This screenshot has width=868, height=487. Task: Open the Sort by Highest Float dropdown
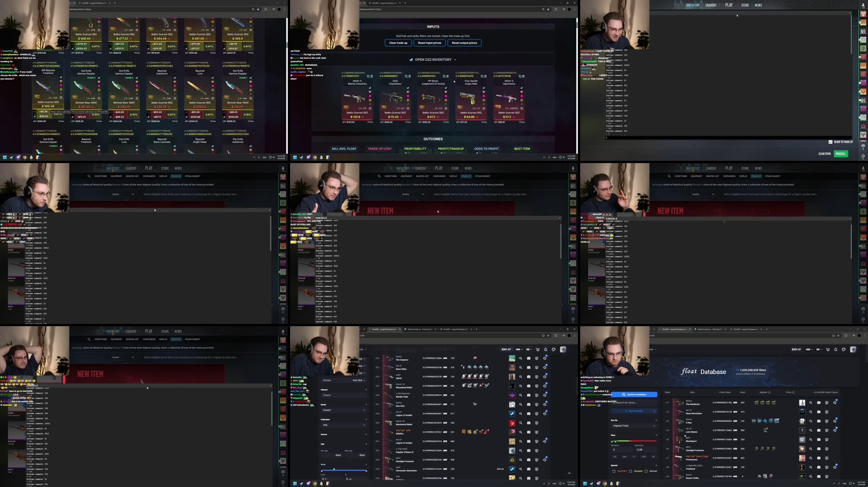point(633,426)
